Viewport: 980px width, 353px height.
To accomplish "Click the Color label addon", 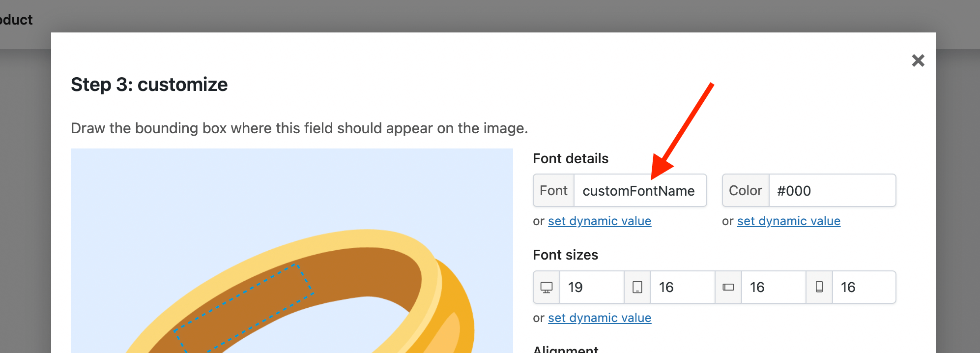I will click(746, 190).
